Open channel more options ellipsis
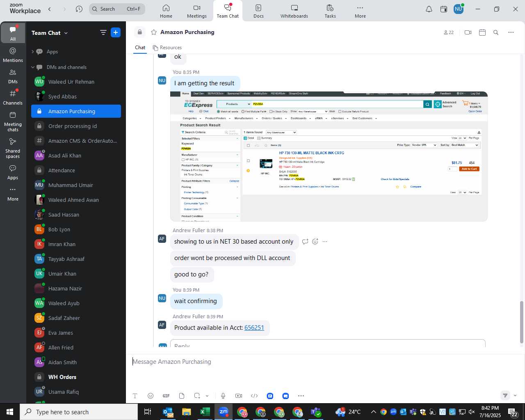The width and height of the screenshot is (525, 420). [511, 32]
